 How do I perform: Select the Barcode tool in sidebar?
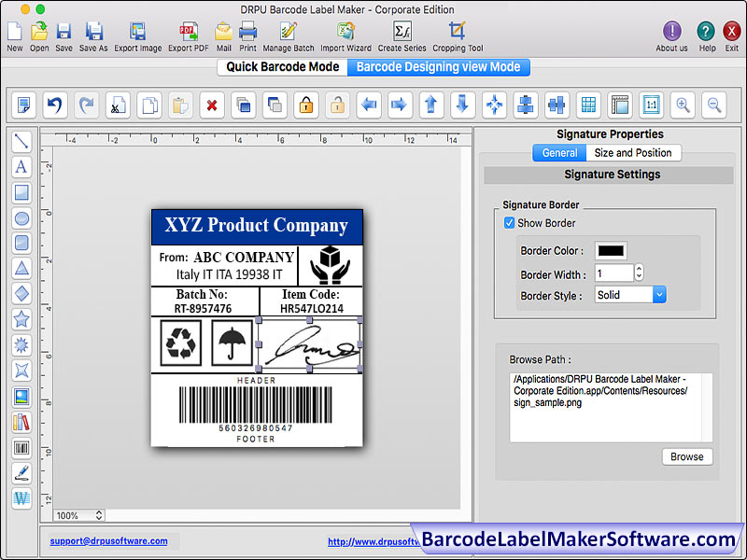coord(21,448)
